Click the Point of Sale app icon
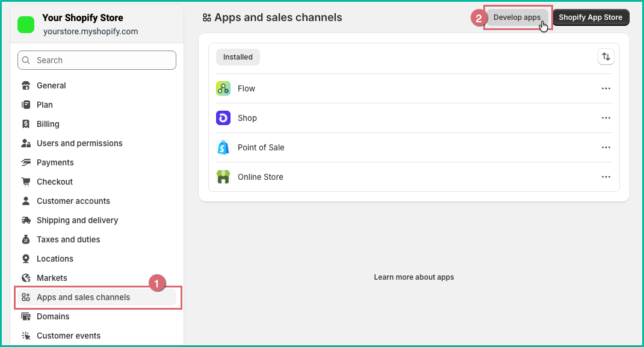Screen dimensions: 644x347 pyautogui.click(x=223, y=147)
